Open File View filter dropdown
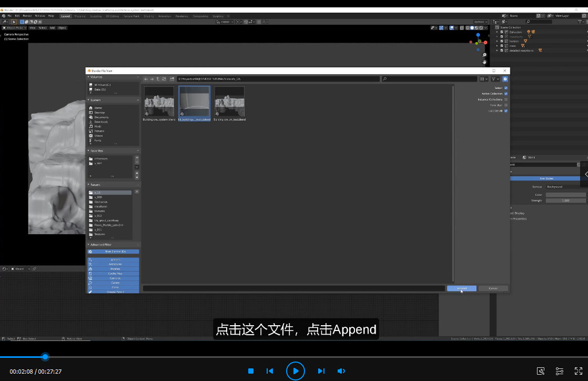This screenshot has height=381, width=588. point(495,79)
